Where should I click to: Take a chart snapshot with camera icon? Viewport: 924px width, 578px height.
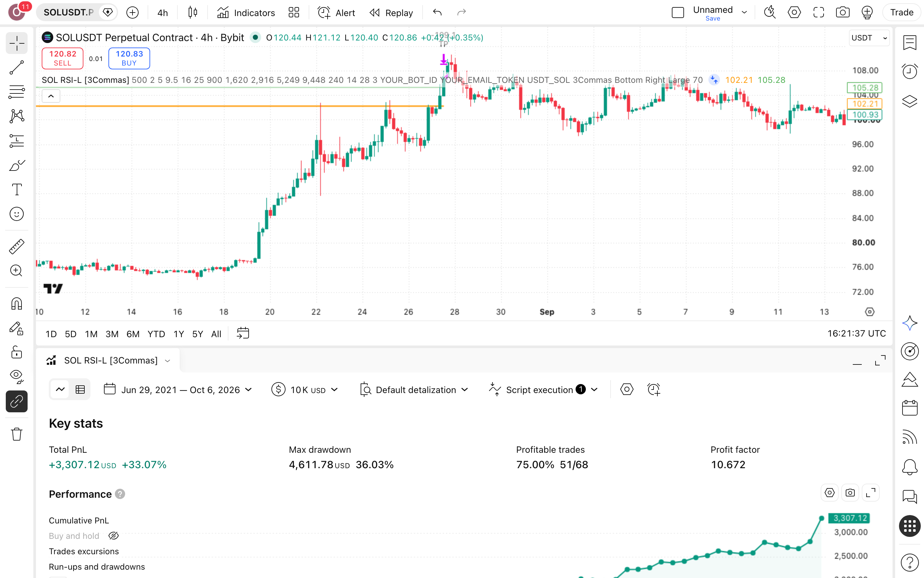click(x=843, y=13)
